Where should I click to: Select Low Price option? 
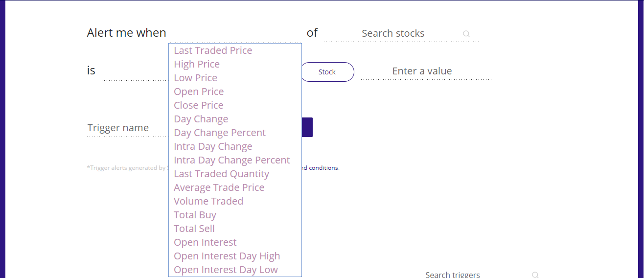click(196, 78)
